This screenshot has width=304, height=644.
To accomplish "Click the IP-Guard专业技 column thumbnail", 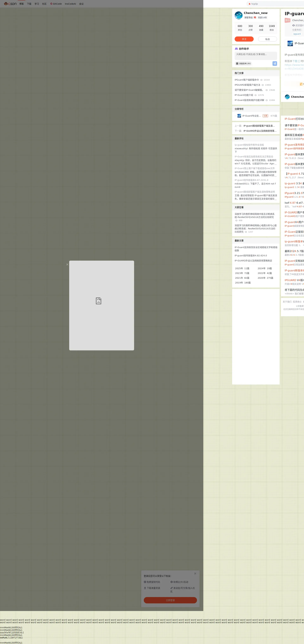I will click(x=239, y=116).
